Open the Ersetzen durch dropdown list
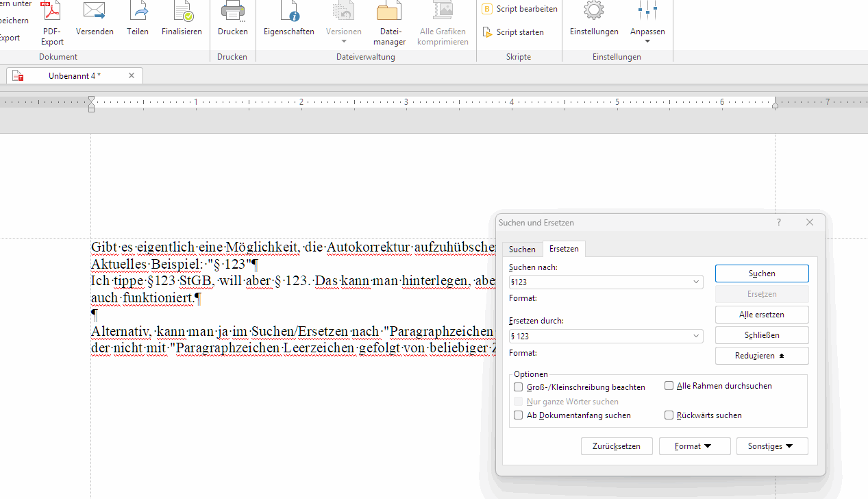The height and width of the screenshot is (499, 868). click(696, 337)
